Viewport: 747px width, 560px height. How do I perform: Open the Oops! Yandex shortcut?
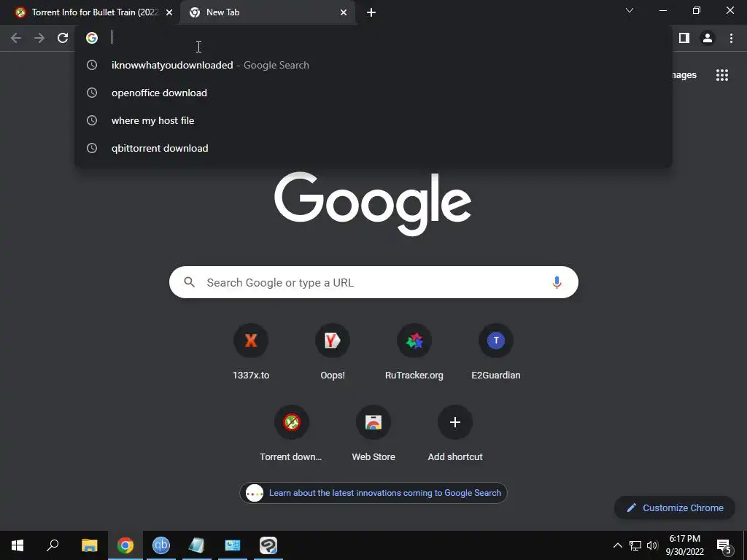333,351
